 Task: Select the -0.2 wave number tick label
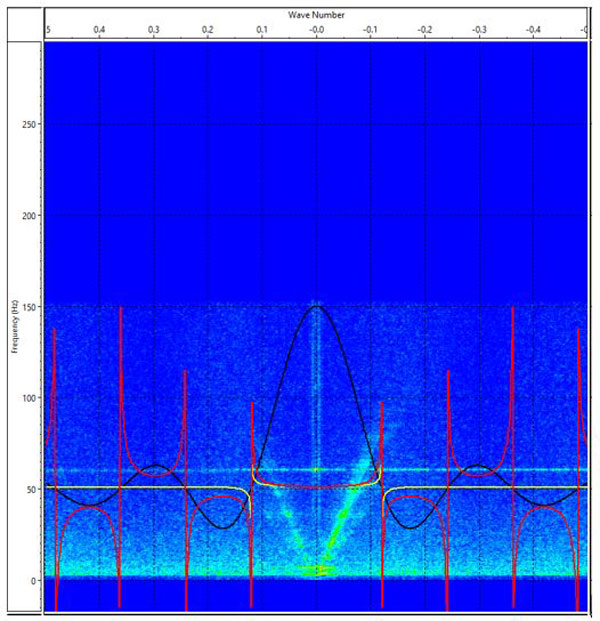click(x=425, y=31)
